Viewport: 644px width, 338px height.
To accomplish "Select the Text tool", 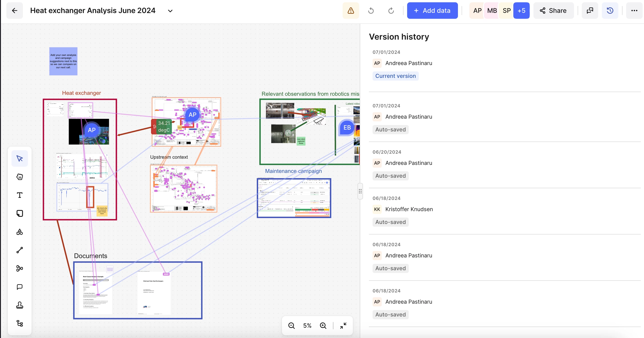I will tap(19, 195).
